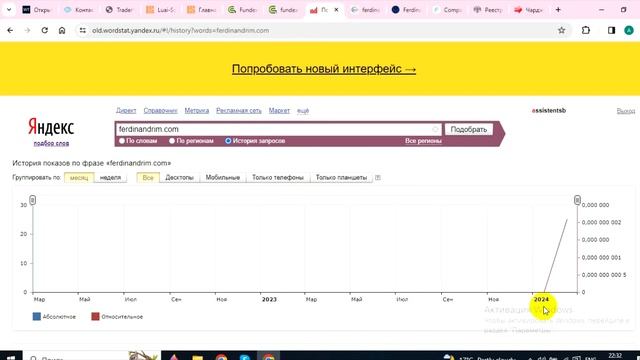Click the 'Подобрать' button
Viewport: 640px width, 360px height.
click(x=469, y=129)
